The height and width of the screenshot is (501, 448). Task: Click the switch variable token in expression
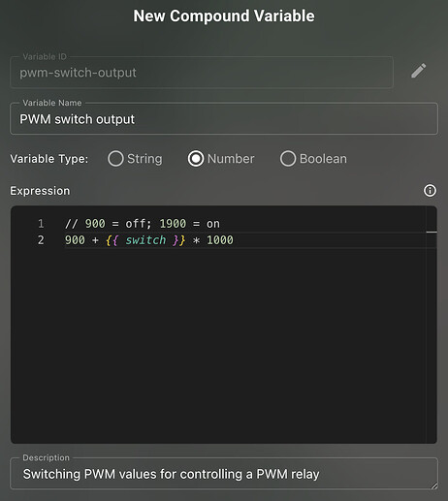click(x=145, y=240)
